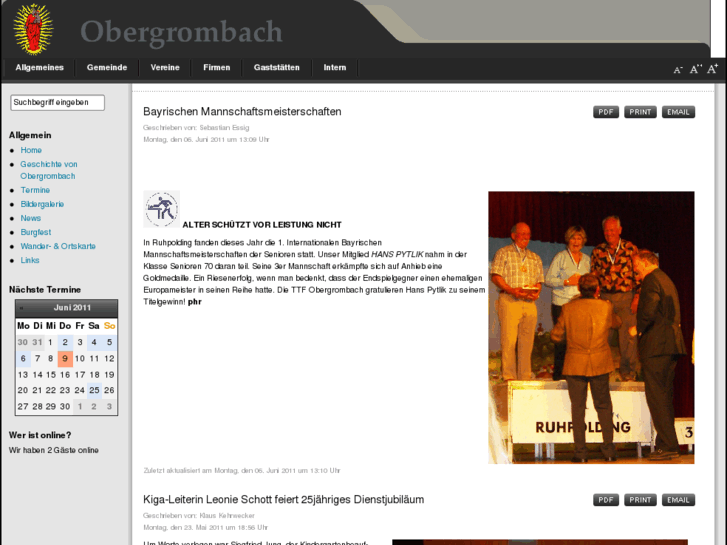
Task: Export Kiga-Leiterin Leonie Schott article as PDF
Action: [x=606, y=500]
